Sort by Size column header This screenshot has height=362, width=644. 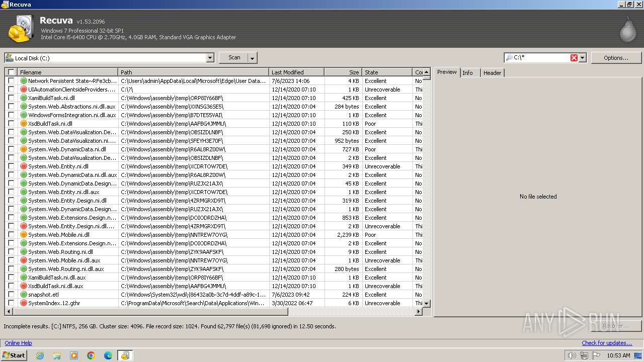343,72
